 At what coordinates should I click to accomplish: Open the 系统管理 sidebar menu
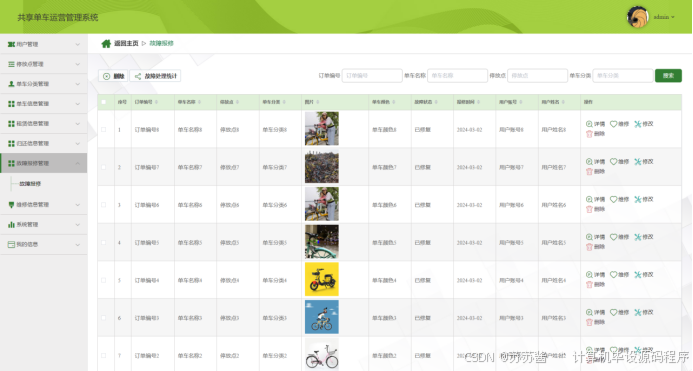click(x=43, y=225)
